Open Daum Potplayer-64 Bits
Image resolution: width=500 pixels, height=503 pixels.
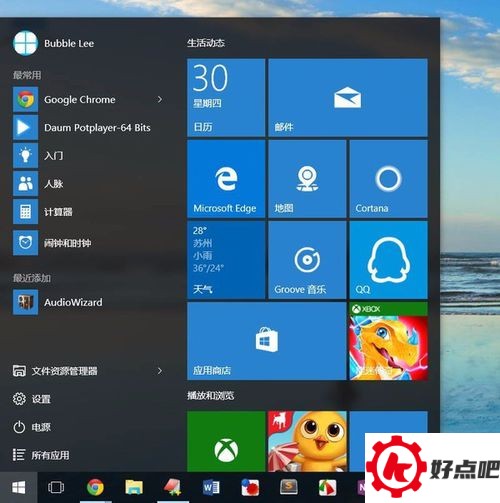coord(90,127)
